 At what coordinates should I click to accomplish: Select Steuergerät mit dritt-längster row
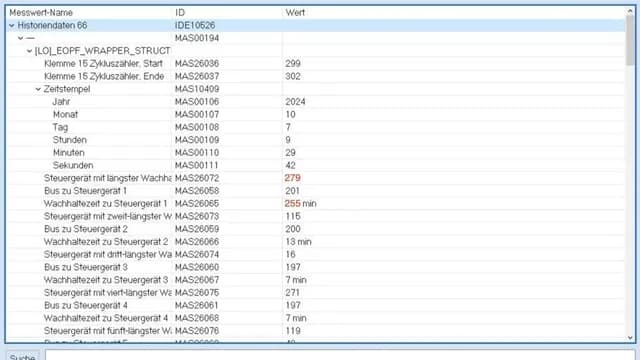pyautogui.click(x=316, y=255)
